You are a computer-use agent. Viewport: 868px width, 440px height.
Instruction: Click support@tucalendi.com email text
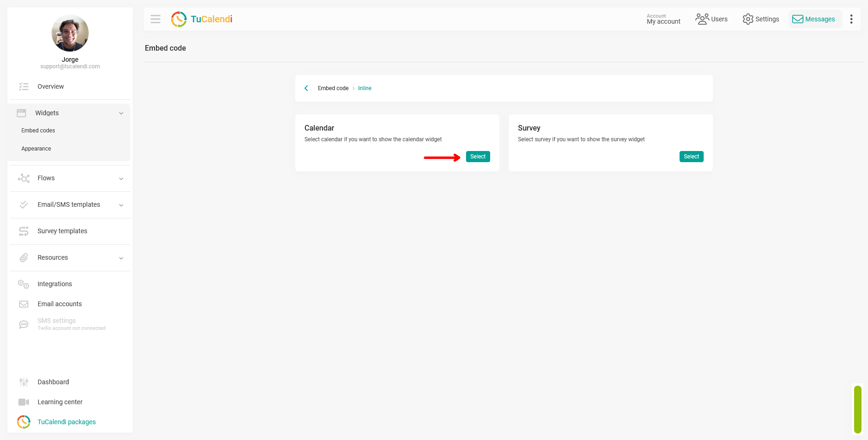coord(70,66)
